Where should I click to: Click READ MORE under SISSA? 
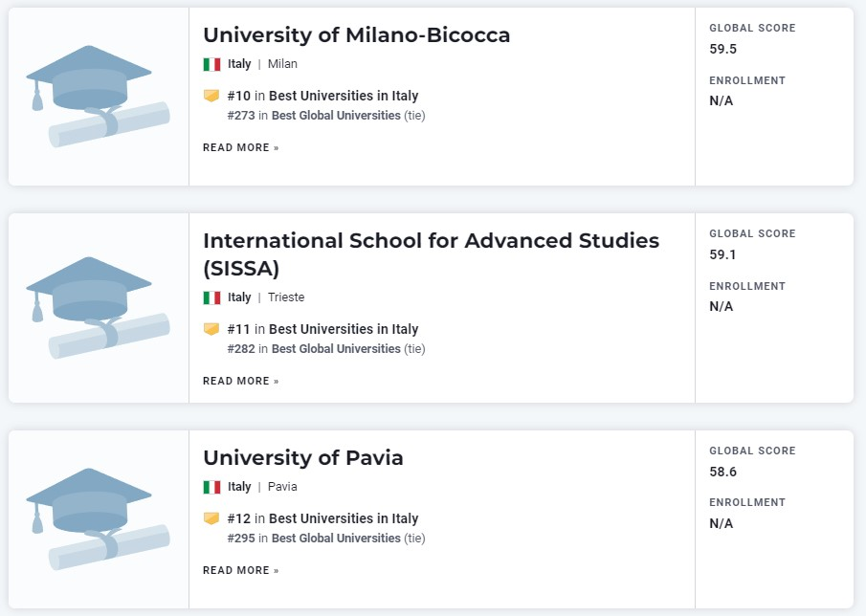pos(241,382)
